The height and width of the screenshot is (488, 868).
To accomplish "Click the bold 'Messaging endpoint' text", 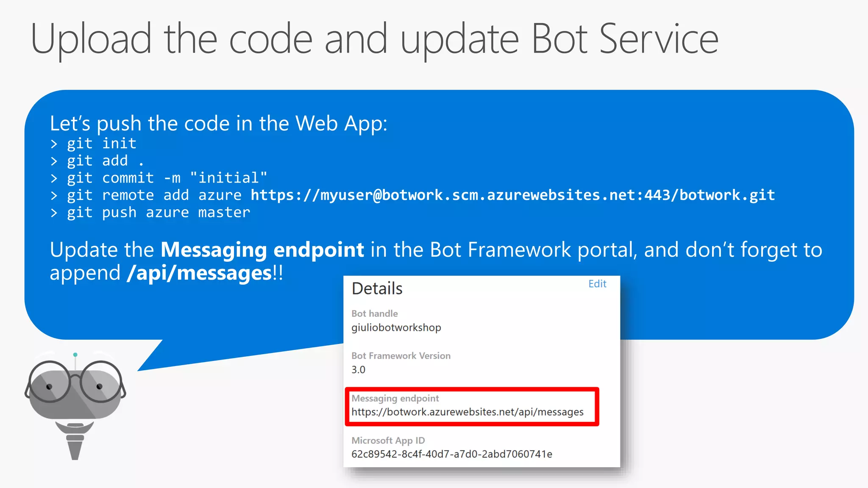I will pyautogui.click(x=262, y=250).
